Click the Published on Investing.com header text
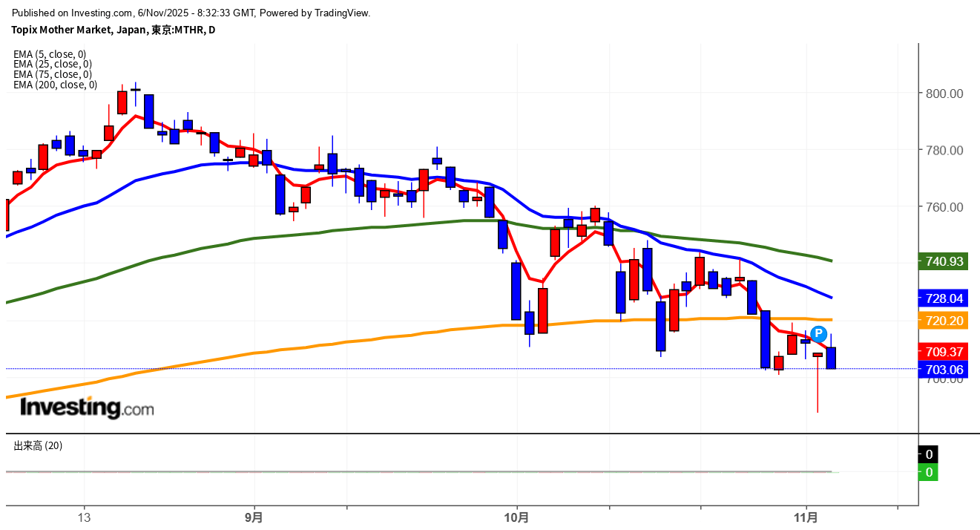The width and height of the screenshot is (980, 530). 191,13
